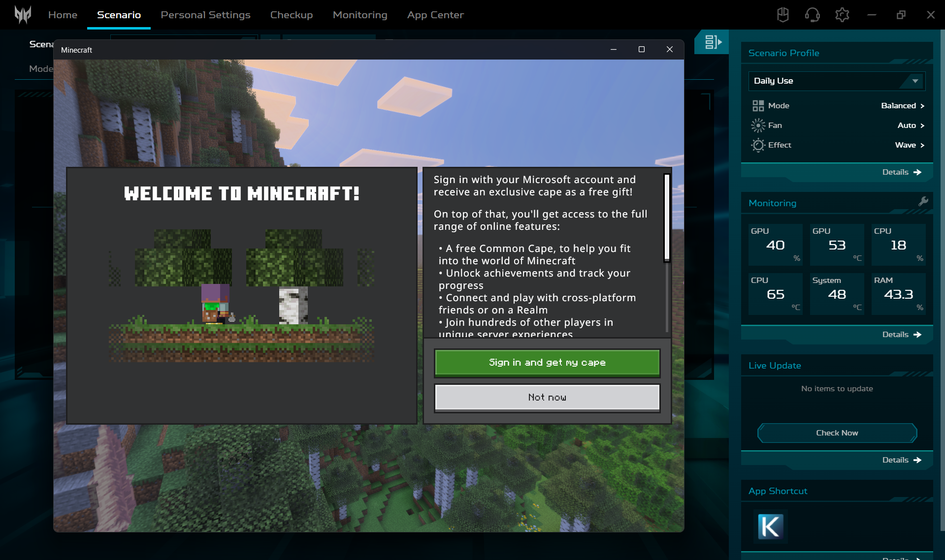The width and height of the screenshot is (945, 560).
Task: Expand Fan Auto setting
Action: click(x=911, y=125)
